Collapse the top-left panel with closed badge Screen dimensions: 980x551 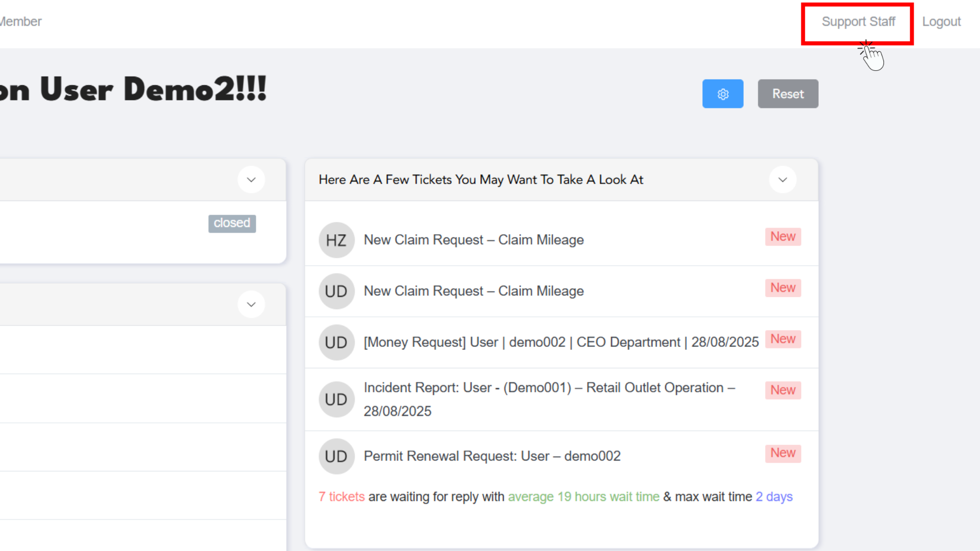pyautogui.click(x=251, y=180)
